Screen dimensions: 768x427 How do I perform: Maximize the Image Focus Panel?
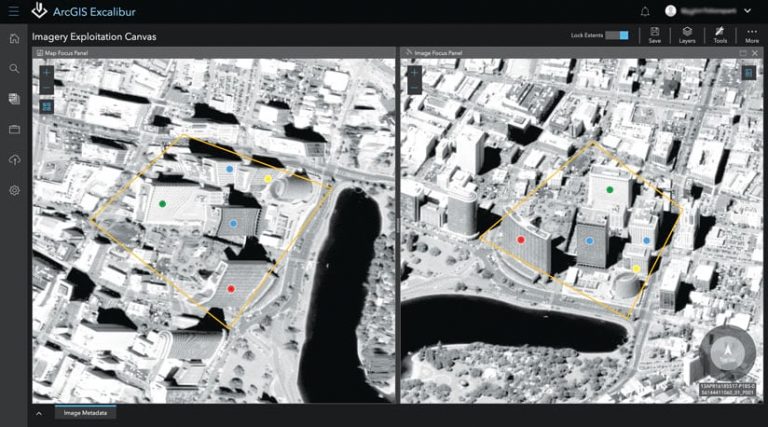[x=743, y=53]
